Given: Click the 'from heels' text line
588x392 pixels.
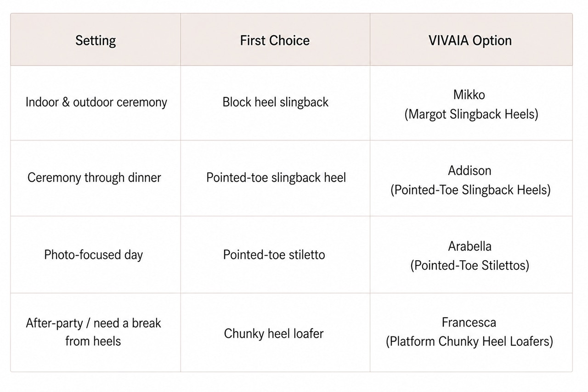Looking at the screenshot, I should (93, 342).
